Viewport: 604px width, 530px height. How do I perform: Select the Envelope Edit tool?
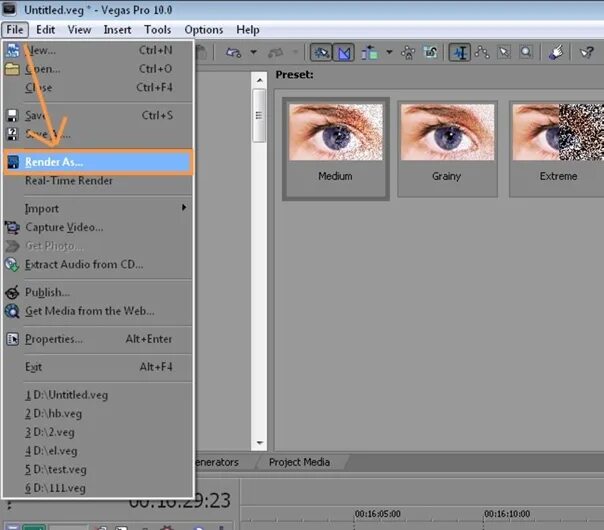(482, 52)
